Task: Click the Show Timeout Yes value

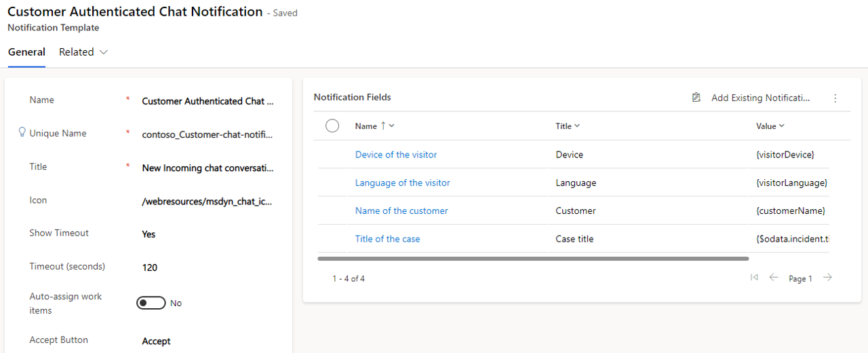Action: coord(149,234)
